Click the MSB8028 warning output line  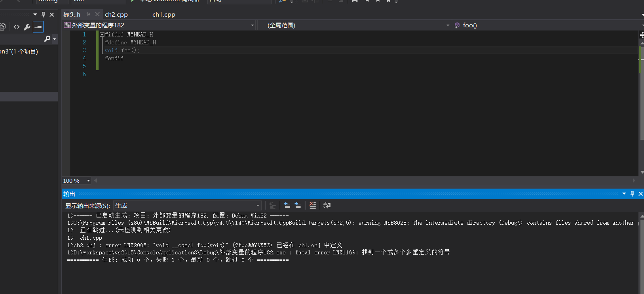click(352, 223)
